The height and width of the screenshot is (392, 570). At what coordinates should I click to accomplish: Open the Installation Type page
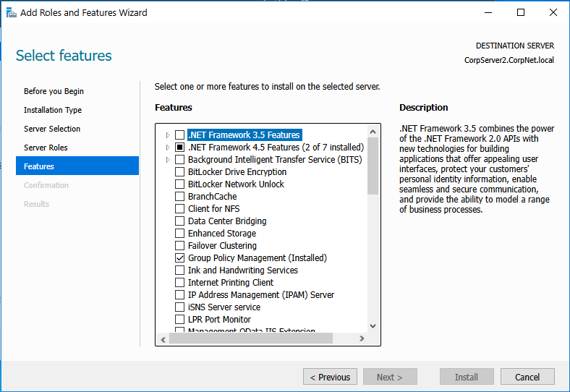53,110
